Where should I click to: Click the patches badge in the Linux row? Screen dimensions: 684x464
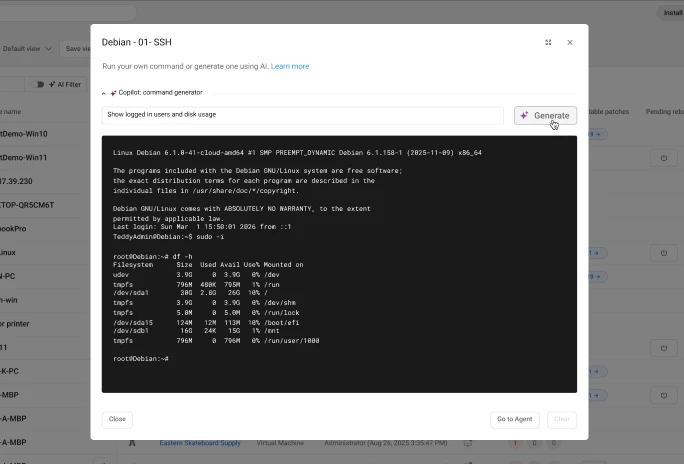click(x=598, y=253)
